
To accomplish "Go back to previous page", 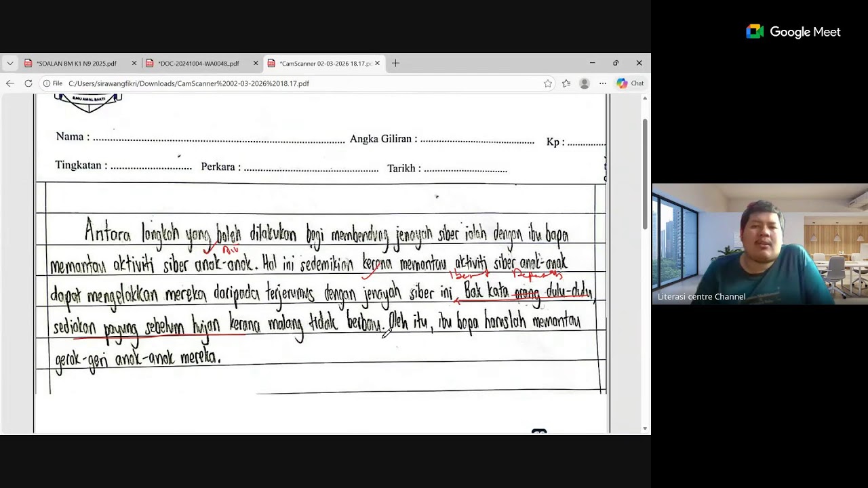I will point(9,83).
